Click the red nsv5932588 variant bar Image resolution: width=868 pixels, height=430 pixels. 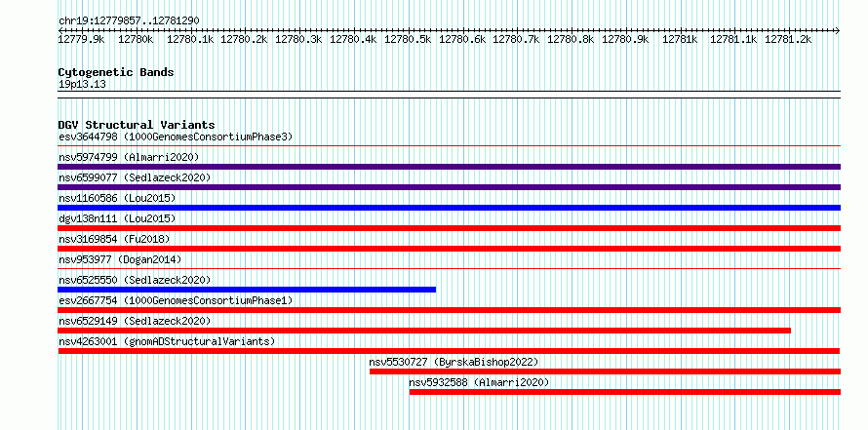click(x=625, y=392)
